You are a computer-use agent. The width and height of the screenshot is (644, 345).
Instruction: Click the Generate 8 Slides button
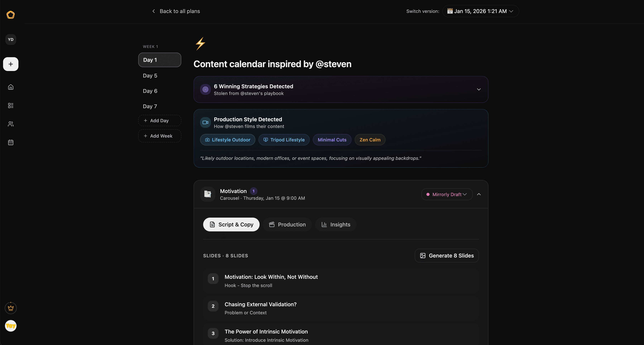pyautogui.click(x=447, y=256)
